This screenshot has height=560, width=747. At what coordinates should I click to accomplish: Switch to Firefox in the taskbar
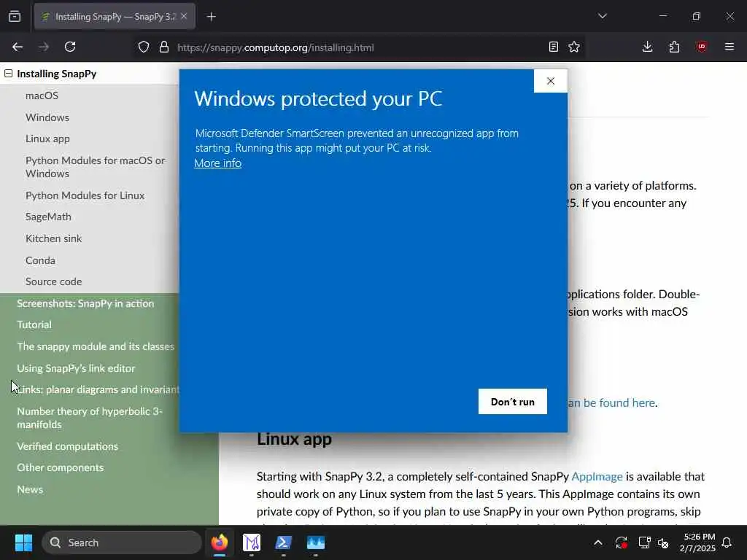click(x=220, y=542)
